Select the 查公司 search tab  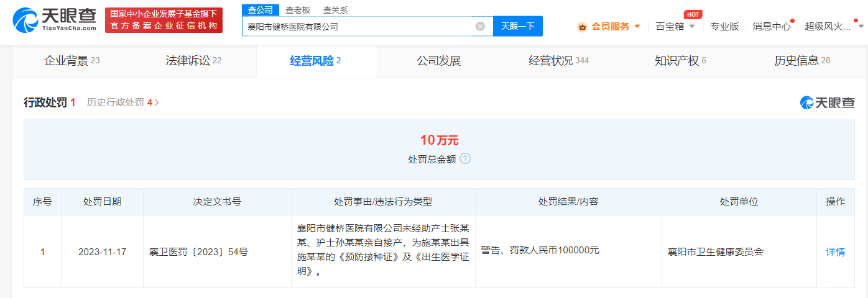260,10
